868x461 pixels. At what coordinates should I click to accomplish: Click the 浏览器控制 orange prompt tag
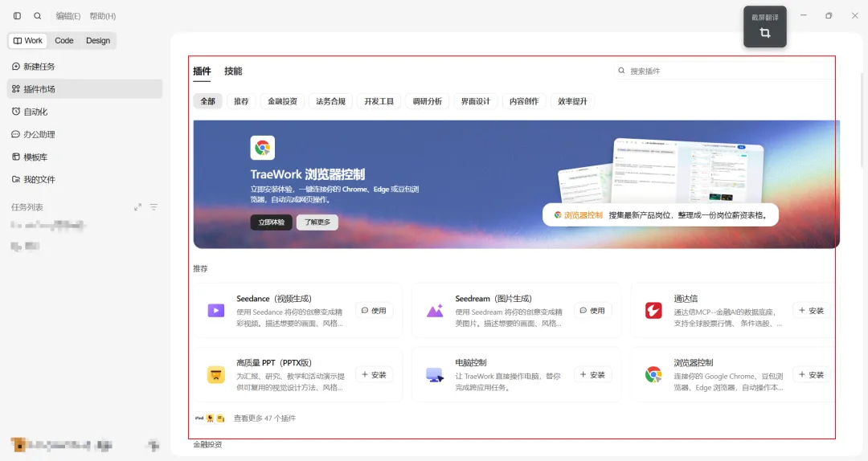579,214
